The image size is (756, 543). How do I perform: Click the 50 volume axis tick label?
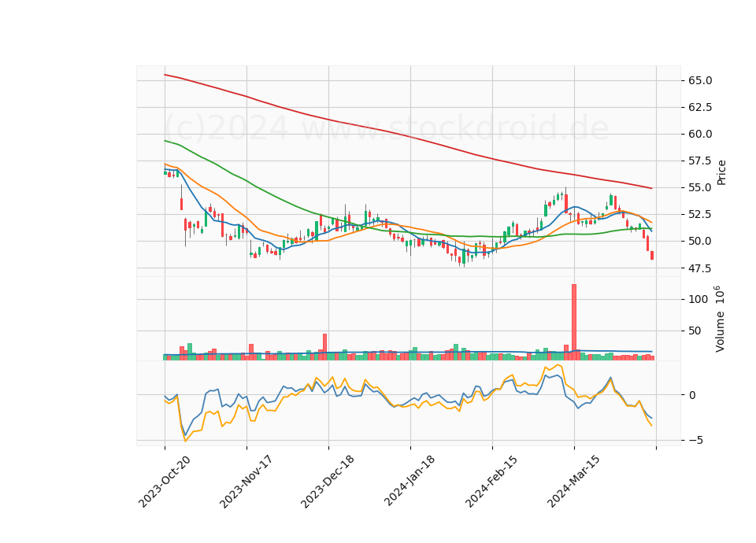coord(695,331)
